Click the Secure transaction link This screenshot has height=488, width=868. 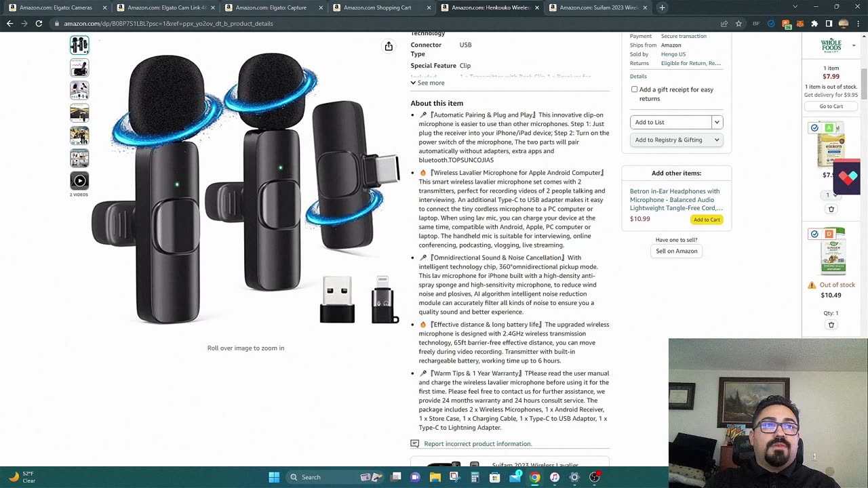pyautogui.click(x=684, y=36)
